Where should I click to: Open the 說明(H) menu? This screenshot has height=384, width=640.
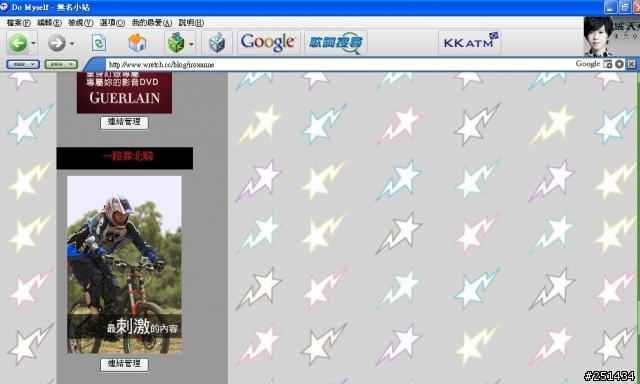191,23
